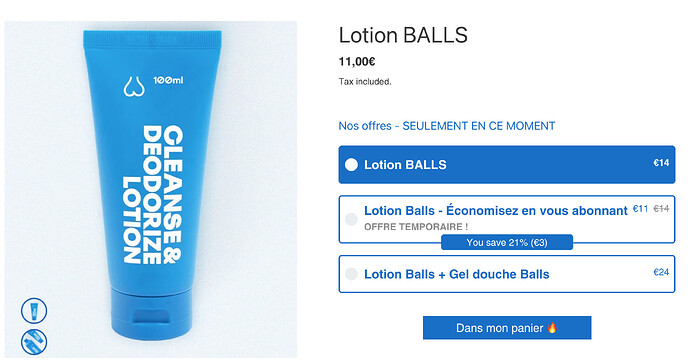Image resolution: width=690 pixels, height=362 pixels.
Task: Select the angled tube thumbnail
Action: click(34, 342)
